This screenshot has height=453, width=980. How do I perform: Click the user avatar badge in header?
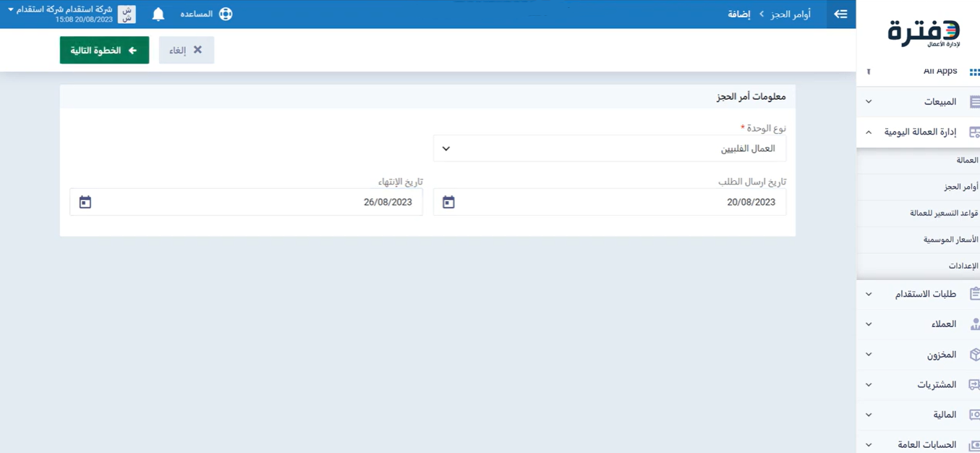tap(127, 14)
